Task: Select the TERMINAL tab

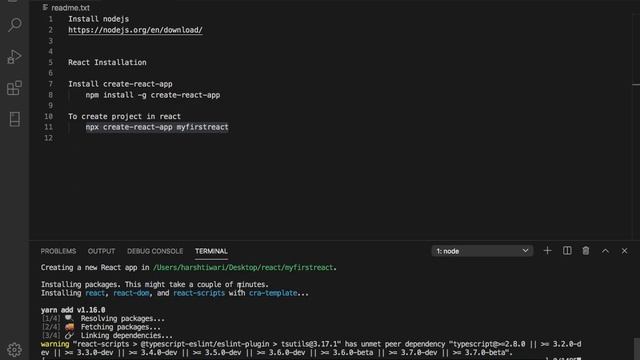Action: click(x=211, y=251)
